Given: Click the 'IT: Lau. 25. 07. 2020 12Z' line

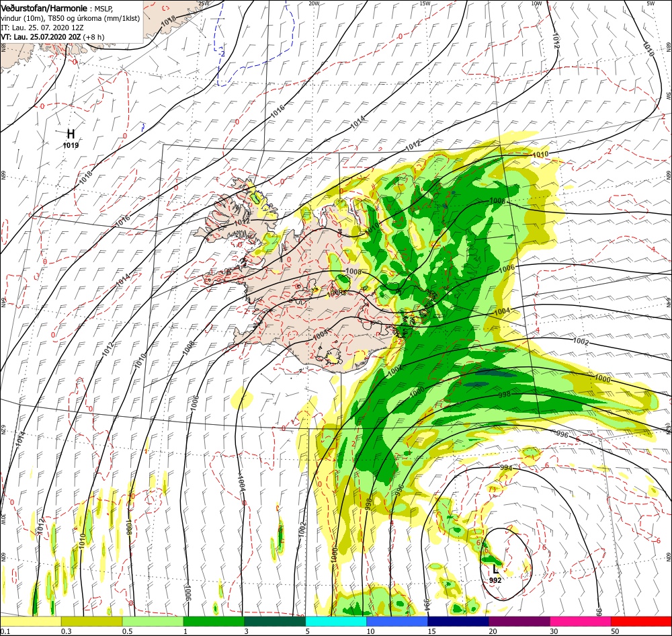Looking at the screenshot, I should click(42, 28).
